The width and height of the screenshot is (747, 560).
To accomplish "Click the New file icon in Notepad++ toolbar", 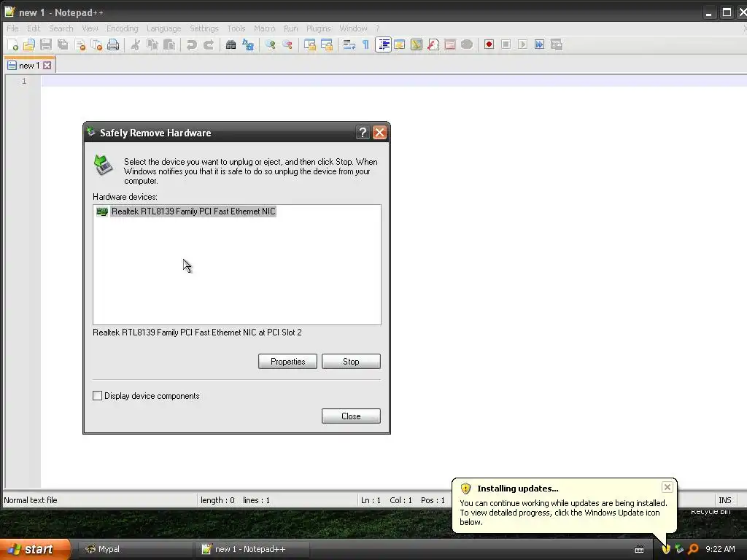I will click(13, 44).
